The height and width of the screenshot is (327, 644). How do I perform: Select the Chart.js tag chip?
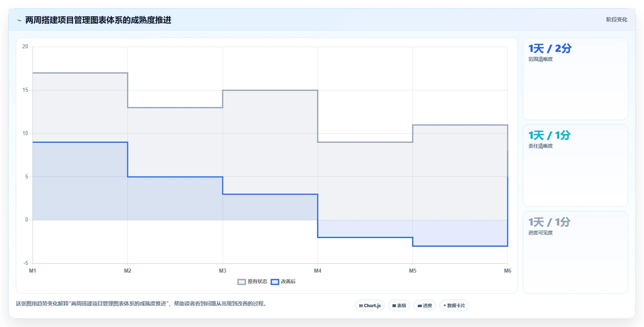(x=370, y=305)
